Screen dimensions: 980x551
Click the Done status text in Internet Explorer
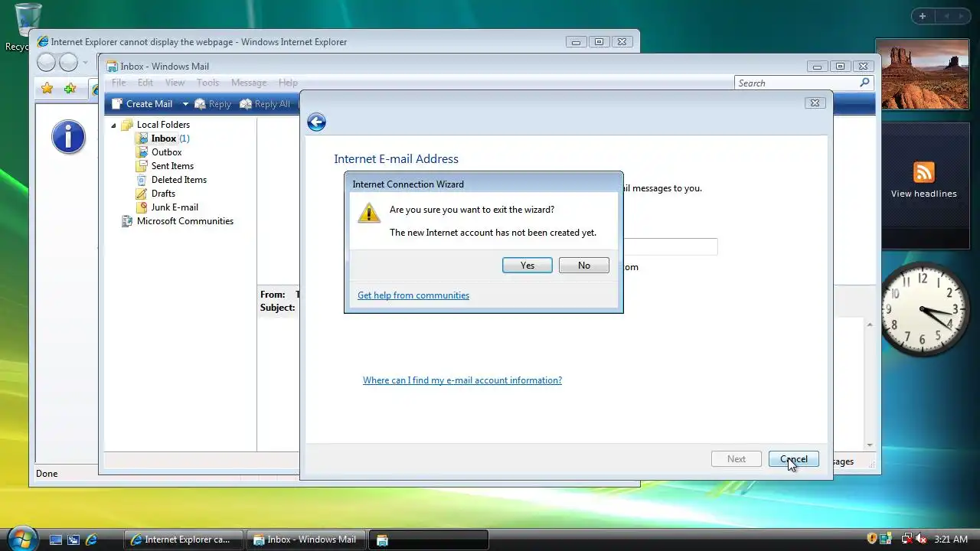click(47, 474)
